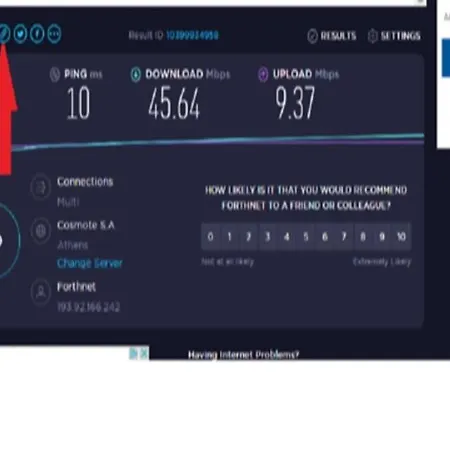The width and height of the screenshot is (450, 450).
Task: Click the Connections icon
Action: [41, 187]
